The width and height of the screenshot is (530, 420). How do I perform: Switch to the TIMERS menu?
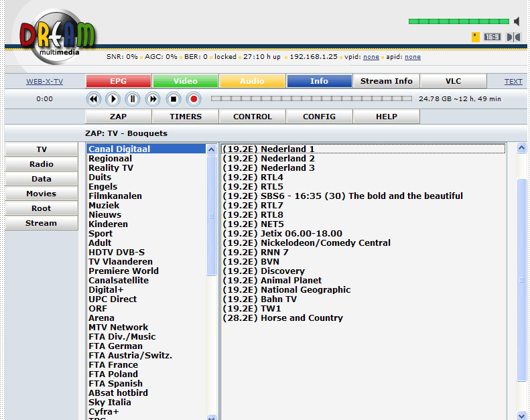186,117
